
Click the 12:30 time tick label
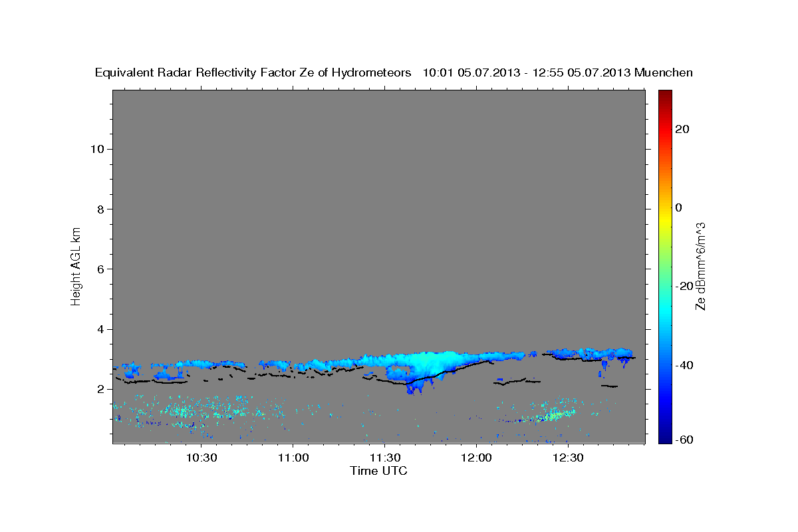point(568,458)
